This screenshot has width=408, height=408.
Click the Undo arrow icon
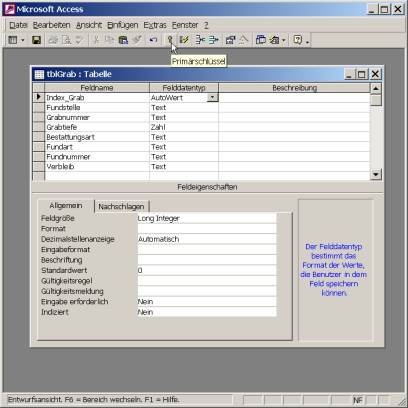pos(153,40)
